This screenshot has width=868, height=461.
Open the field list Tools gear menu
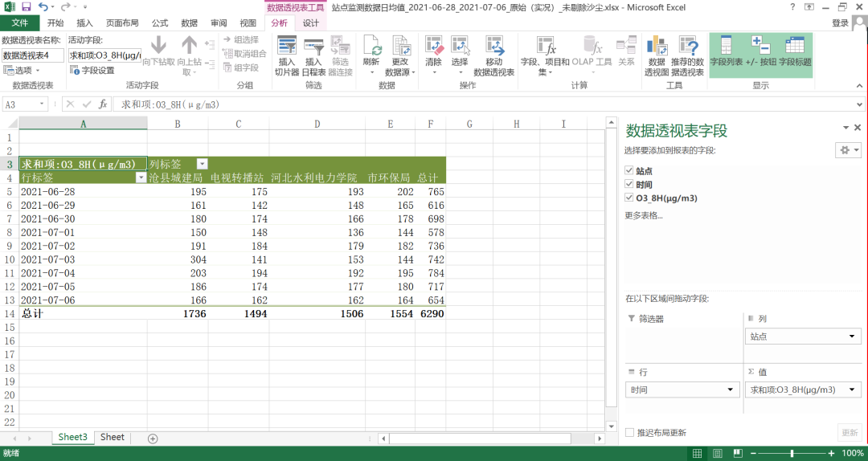[848, 150]
